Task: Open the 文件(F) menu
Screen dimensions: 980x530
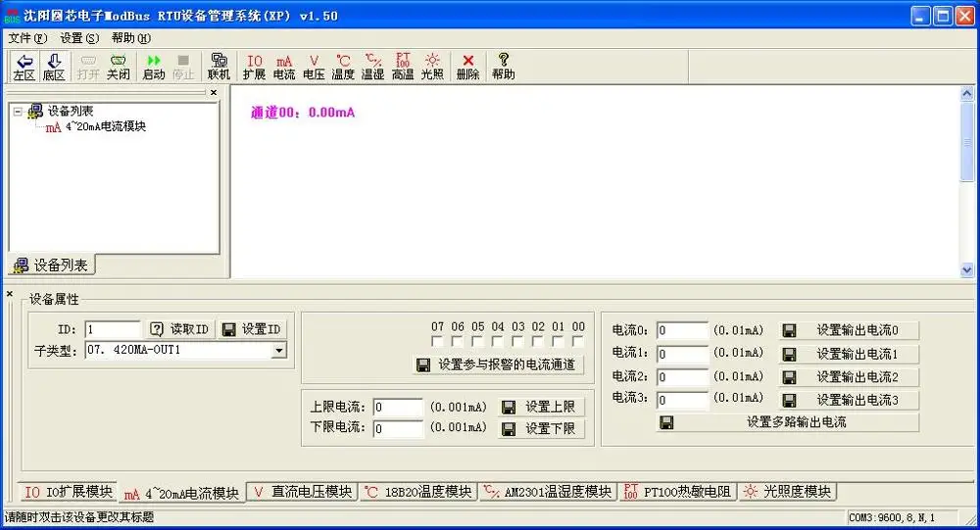Action: [x=27, y=38]
